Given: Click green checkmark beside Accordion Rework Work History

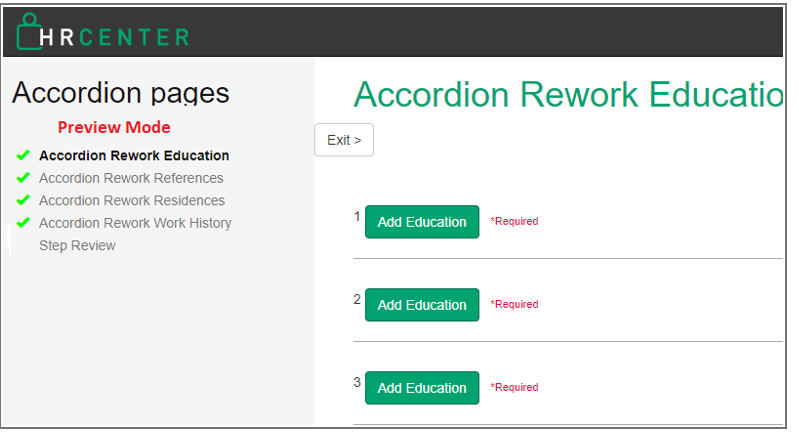Looking at the screenshot, I should [23, 223].
